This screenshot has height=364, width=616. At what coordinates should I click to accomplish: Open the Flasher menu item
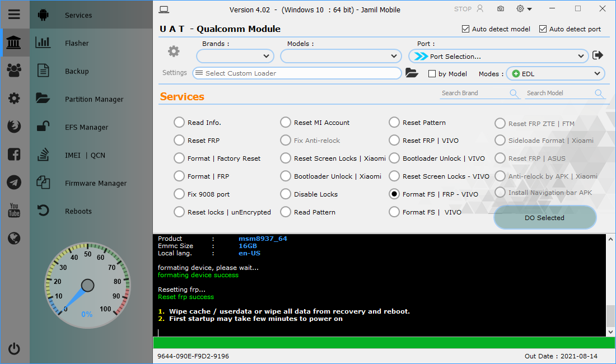point(77,43)
